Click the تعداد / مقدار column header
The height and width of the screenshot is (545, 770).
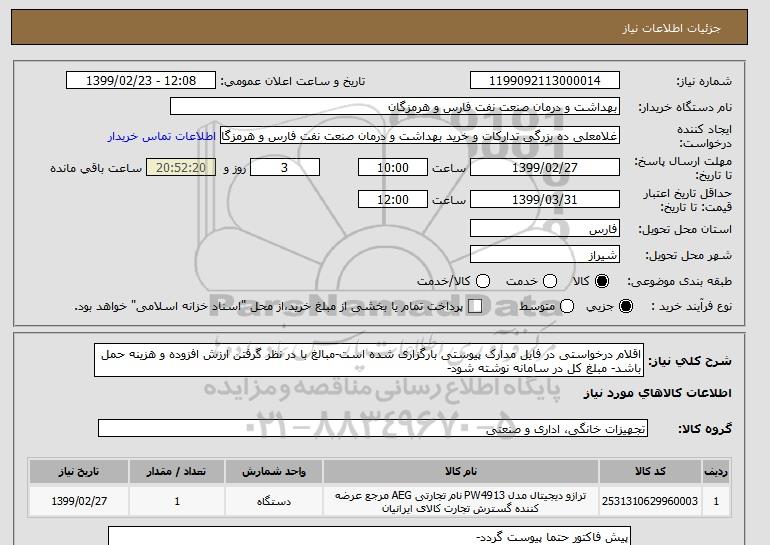click(x=177, y=471)
